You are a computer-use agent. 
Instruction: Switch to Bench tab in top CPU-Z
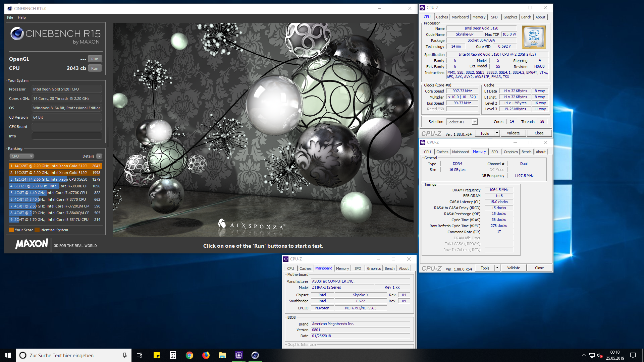[526, 17]
